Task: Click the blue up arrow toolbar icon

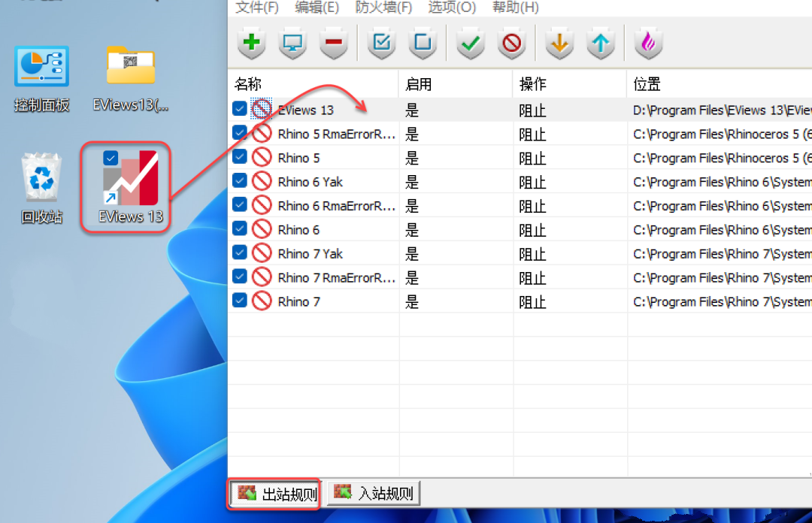Action: (601, 43)
